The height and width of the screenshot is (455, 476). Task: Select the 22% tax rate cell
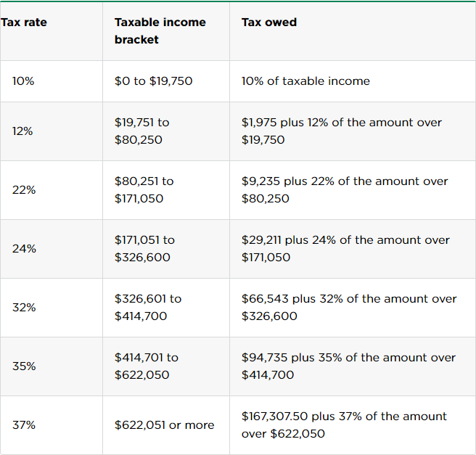[x=24, y=190]
